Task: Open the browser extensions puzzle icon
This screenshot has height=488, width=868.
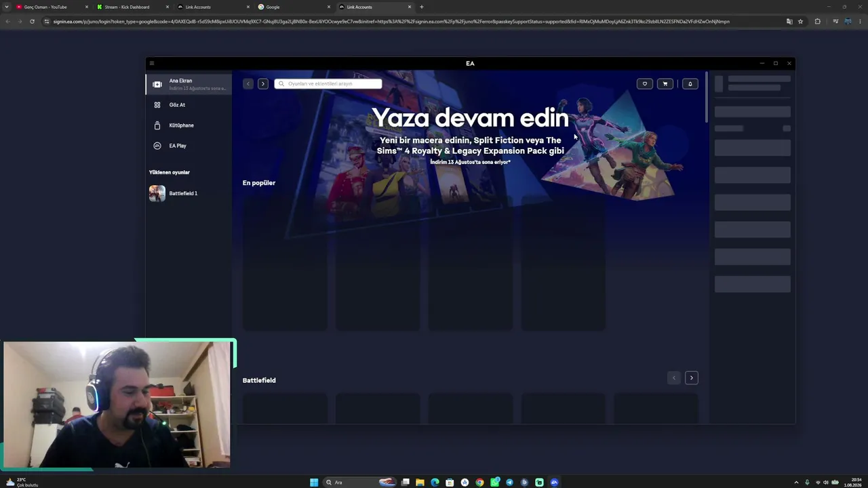Action: [817, 22]
